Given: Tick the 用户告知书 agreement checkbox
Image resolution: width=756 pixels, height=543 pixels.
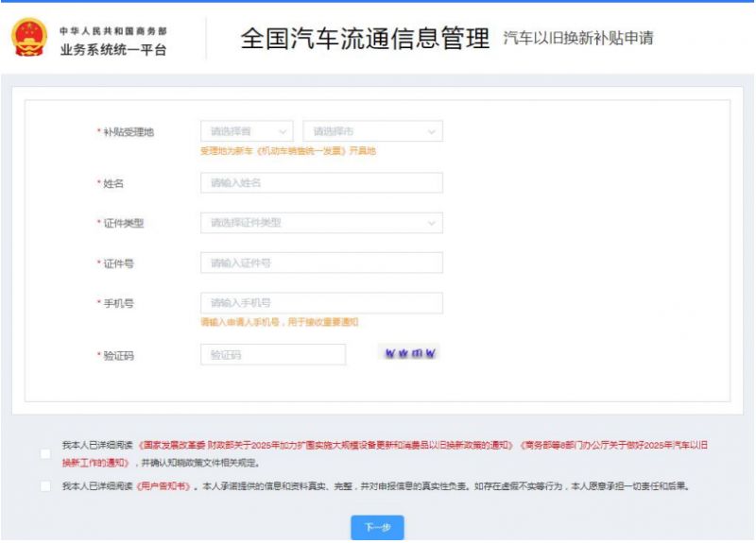Looking at the screenshot, I should coord(45,486).
